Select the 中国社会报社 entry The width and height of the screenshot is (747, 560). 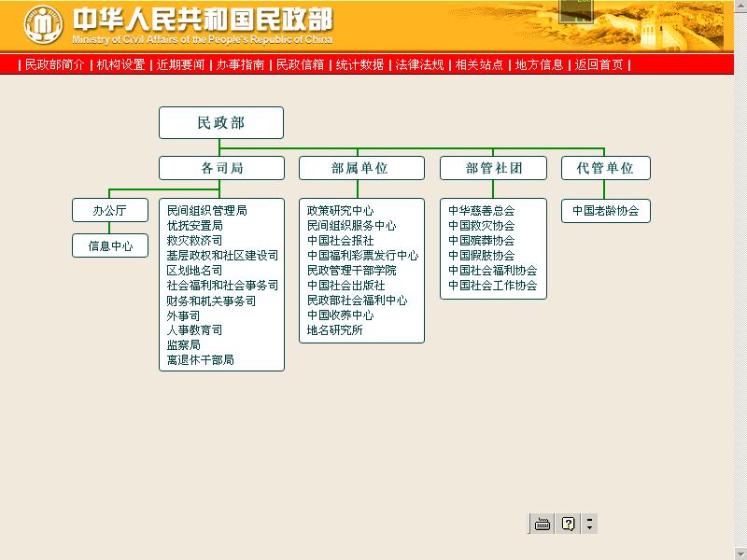coord(340,241)
